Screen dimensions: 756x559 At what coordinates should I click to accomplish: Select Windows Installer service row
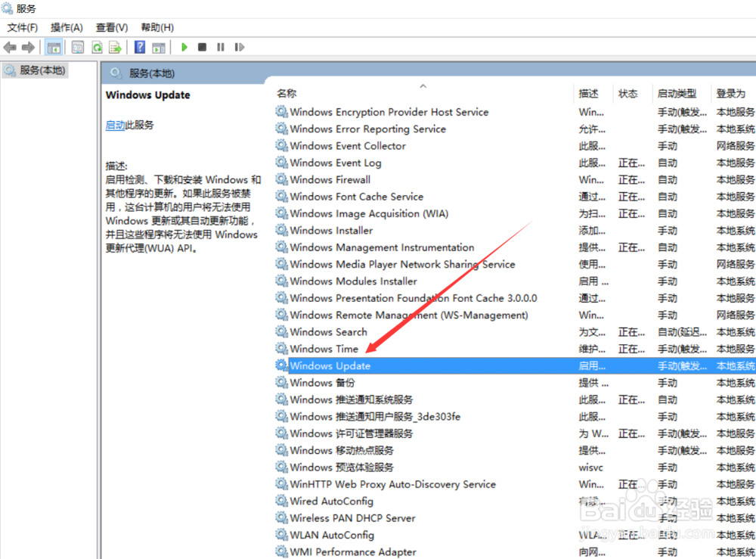(x=515, y=230)
